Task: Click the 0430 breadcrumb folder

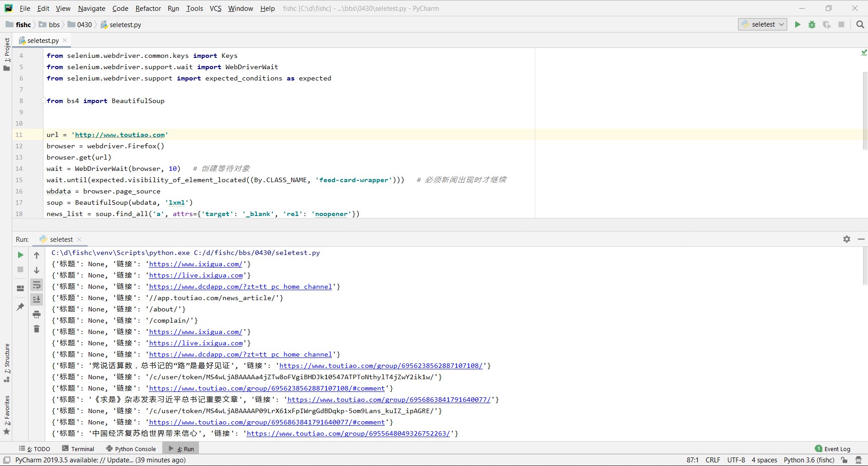Action: coord(80,24)
